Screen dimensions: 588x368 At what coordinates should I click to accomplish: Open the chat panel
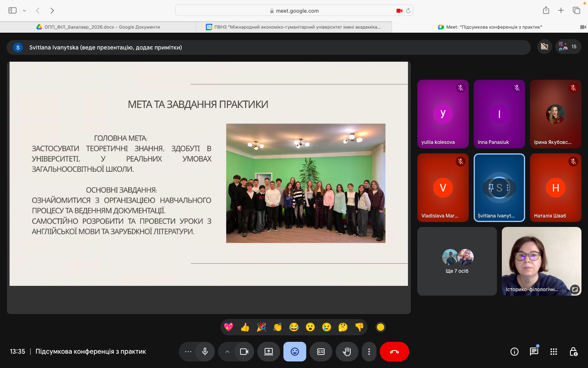coord(534,352)
